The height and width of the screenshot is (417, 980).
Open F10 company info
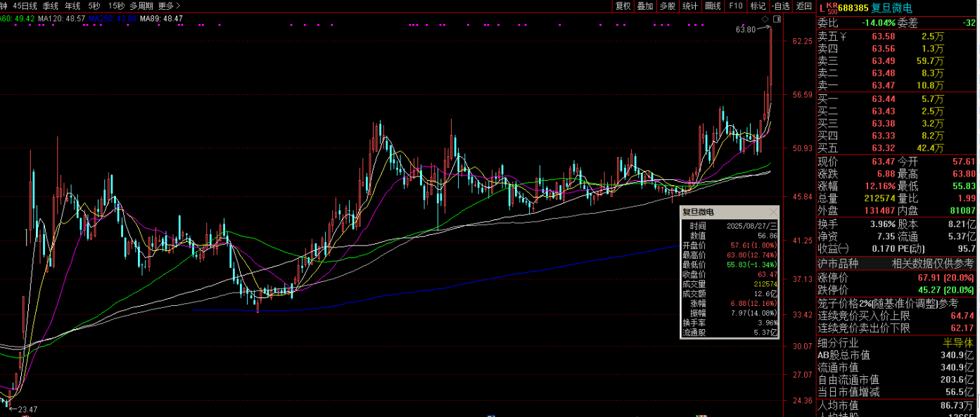point(735,6)
